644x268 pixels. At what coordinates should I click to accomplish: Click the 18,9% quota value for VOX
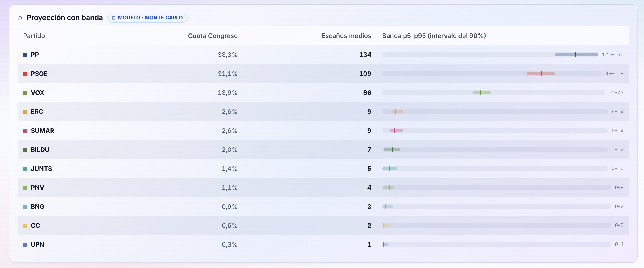pos(228,93)
